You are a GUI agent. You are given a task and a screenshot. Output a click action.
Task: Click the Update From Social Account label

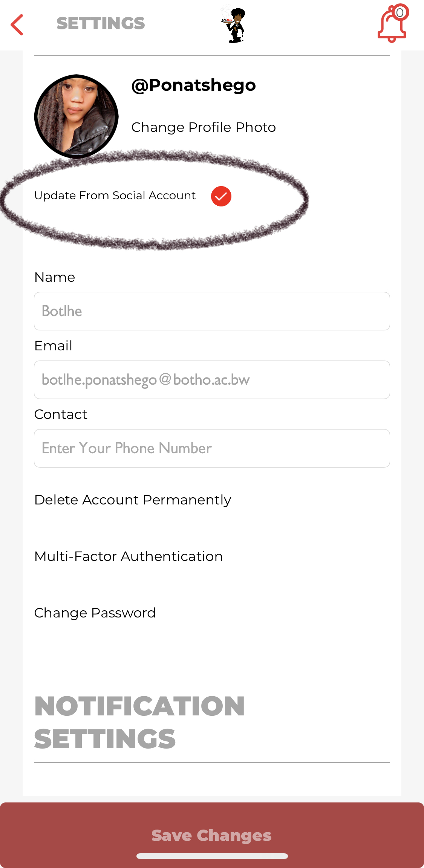[x=115, y=196]
